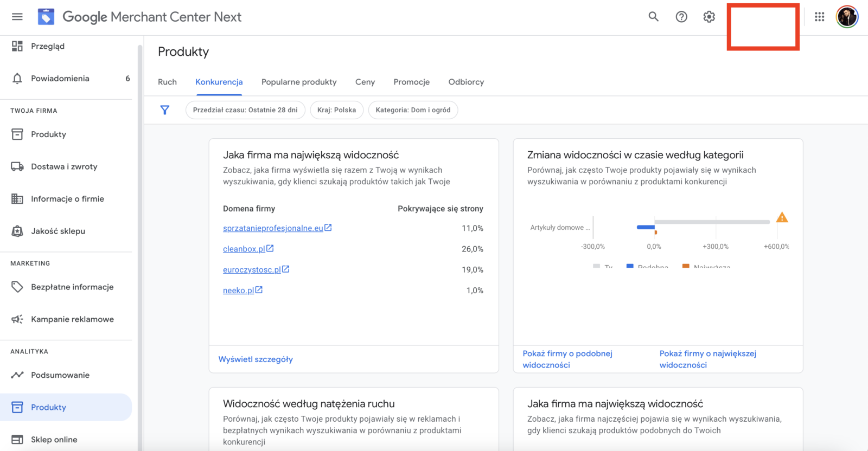Open Informacje o firmie building icon
This screenshot has height=451, width=868.
click(17, 199)
